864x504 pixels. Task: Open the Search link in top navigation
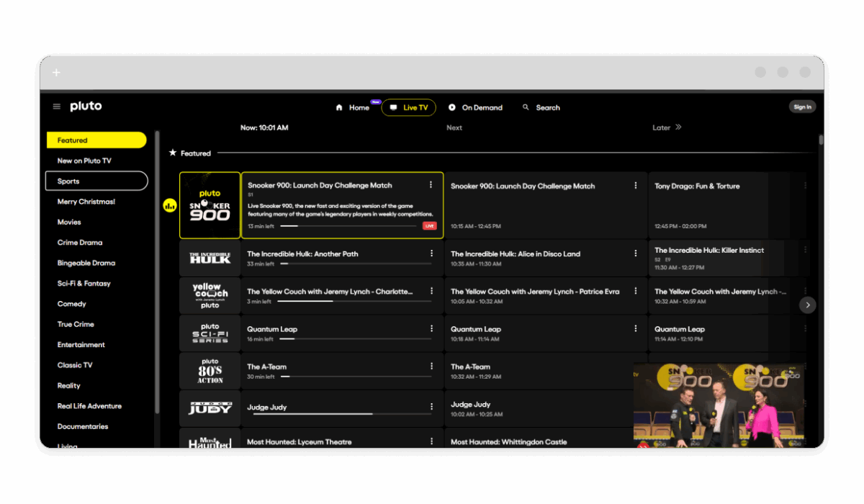(541, 107)
